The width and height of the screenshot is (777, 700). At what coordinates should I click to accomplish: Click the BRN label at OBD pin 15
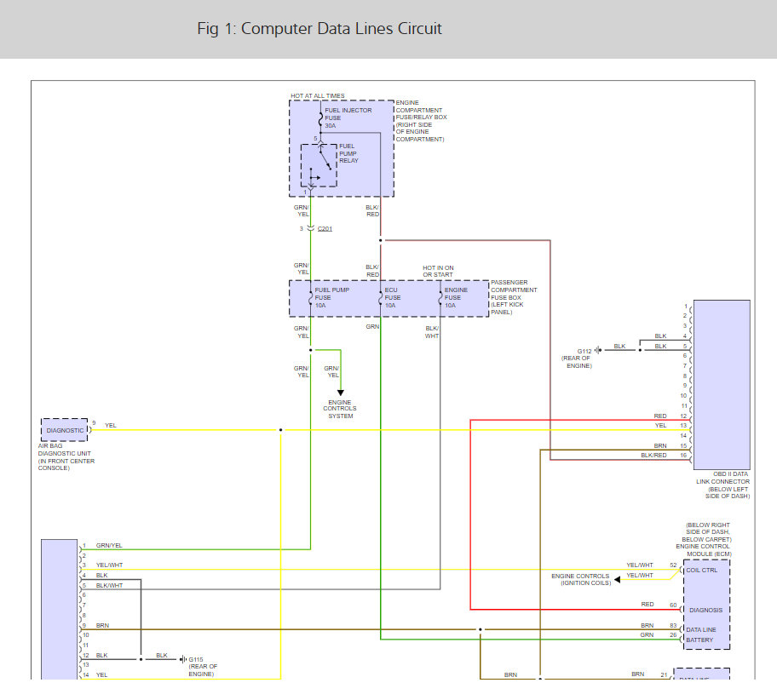point(660,446)
